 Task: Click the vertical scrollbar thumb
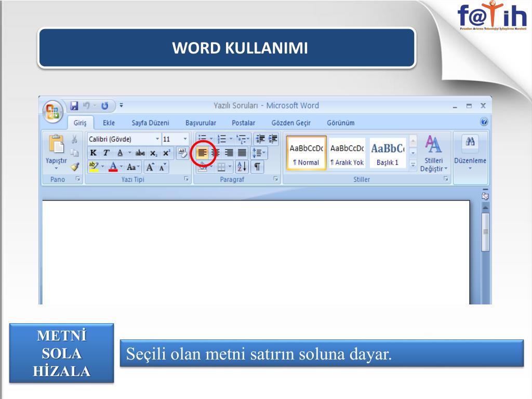[x=486, y=232]
